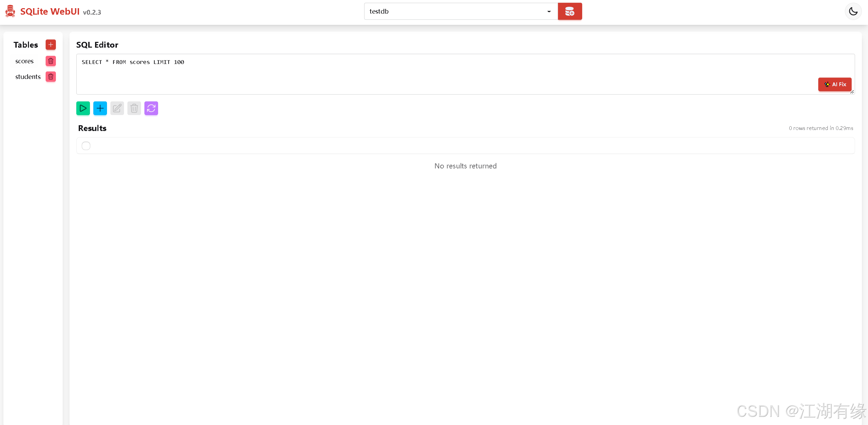Click the SQLite WebUI title text

(50, 12)
